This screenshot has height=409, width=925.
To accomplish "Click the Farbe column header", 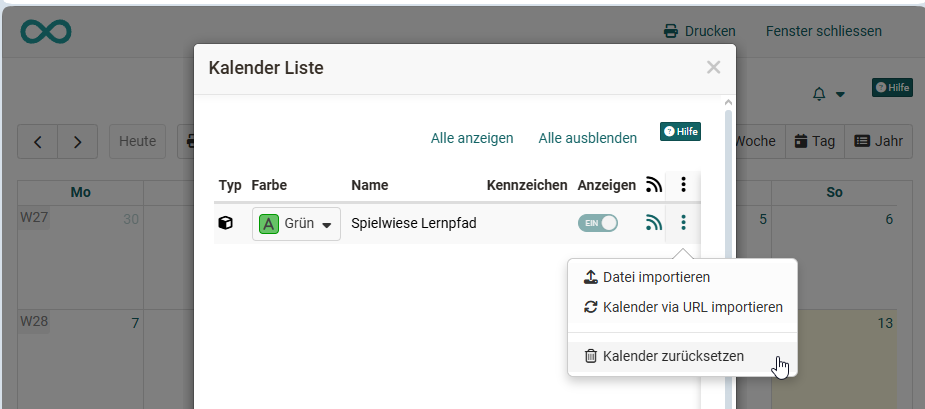I will click(x=269, y=185).
